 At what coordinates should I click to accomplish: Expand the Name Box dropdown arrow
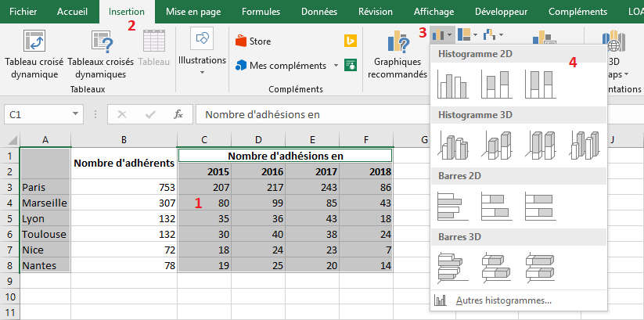75,114
